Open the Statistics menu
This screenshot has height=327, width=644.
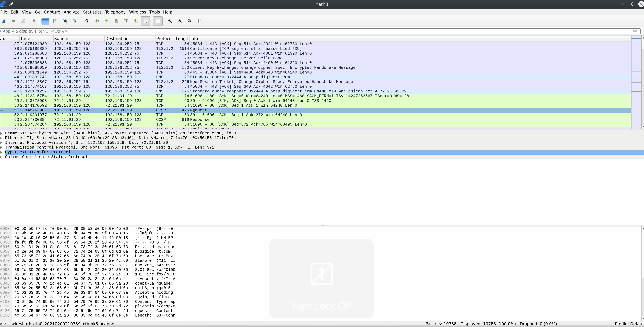[92, 12]
